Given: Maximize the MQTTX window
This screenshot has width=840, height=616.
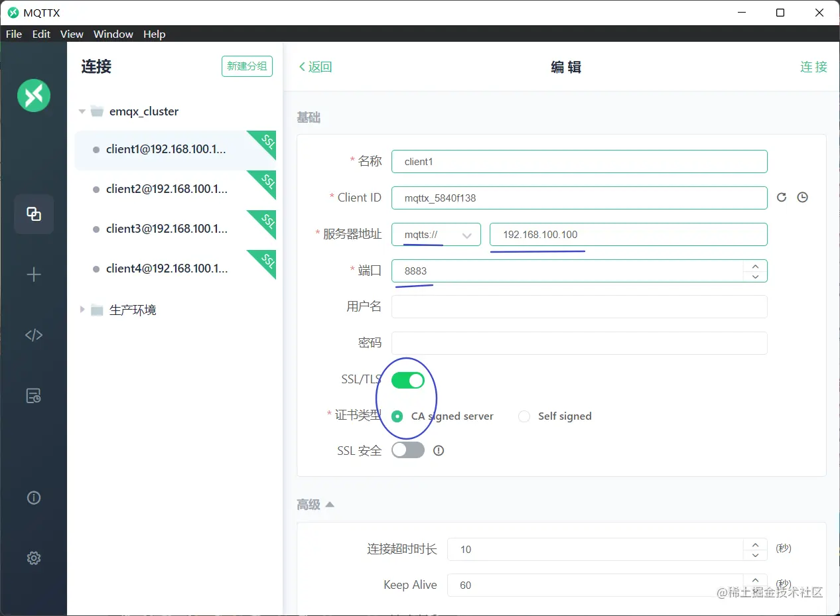Looking at the screenshot, I should click(780, 13).
